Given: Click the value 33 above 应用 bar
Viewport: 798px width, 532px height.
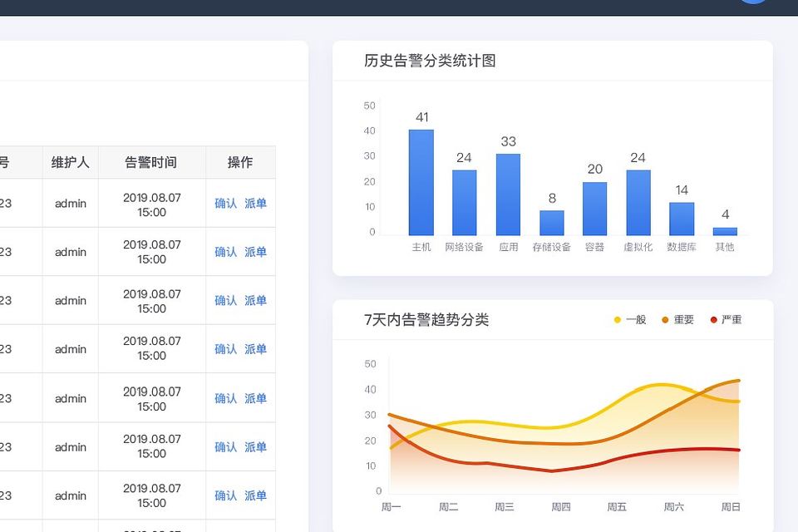Looking at the screenshot, I should click(x=509, y=141).
